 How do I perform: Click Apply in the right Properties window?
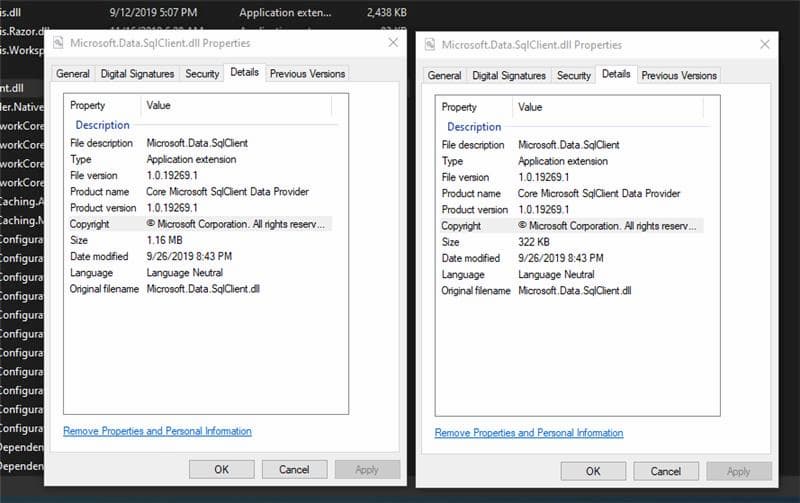(738, 471)
